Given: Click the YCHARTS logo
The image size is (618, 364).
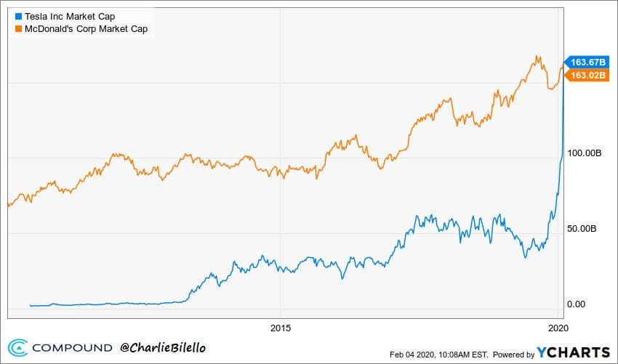Looking at the screenshot, I should click(x=572, y=352).
